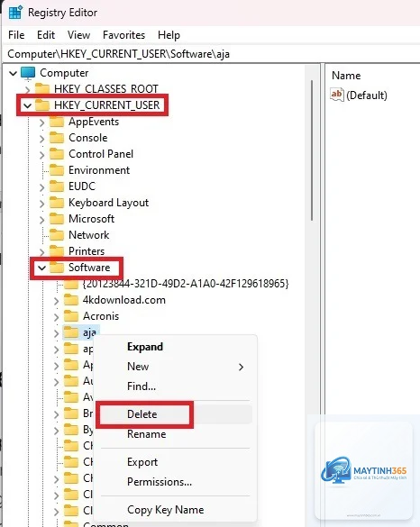The image size is (420, 527).
Task: Expand the AppEvents key chevron
Action: (42, 122)
